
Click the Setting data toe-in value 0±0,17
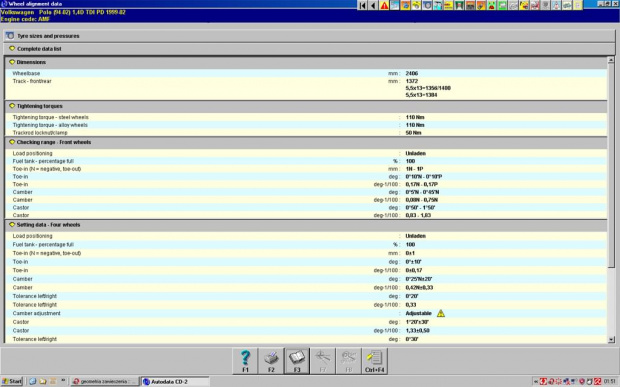click(x=414, y=270)
